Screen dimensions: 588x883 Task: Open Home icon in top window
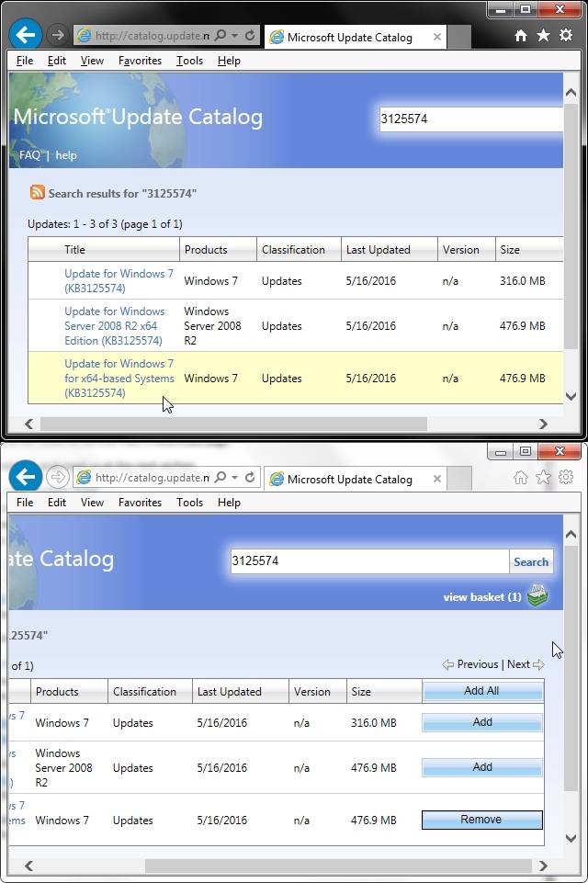pos(521,36)
